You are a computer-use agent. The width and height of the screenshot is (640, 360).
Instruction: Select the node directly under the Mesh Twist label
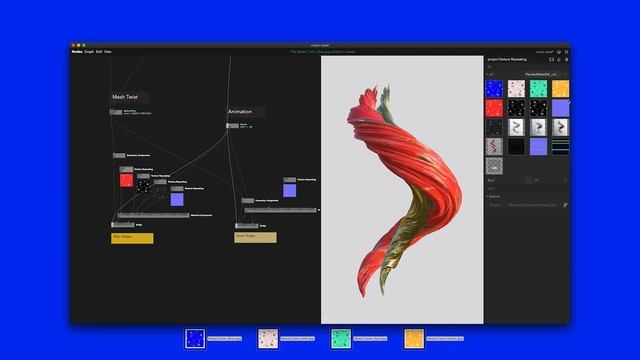116,112
